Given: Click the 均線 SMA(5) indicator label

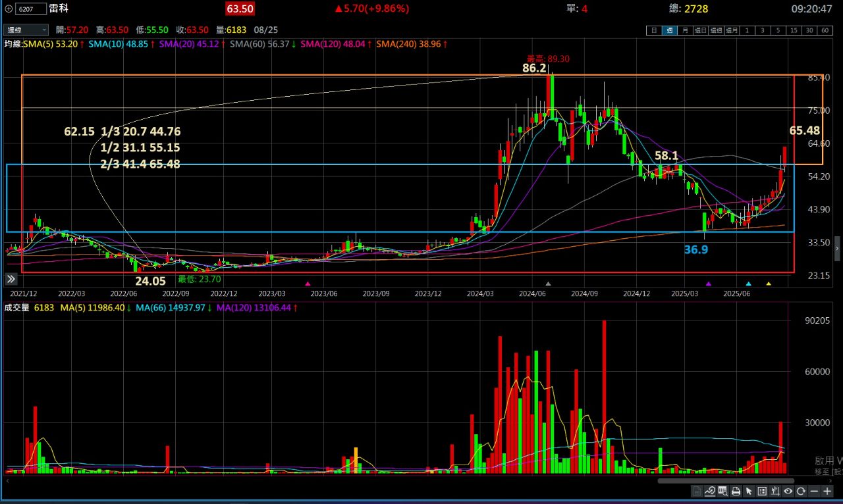Looking at the screenshot, I should (33, 44).
